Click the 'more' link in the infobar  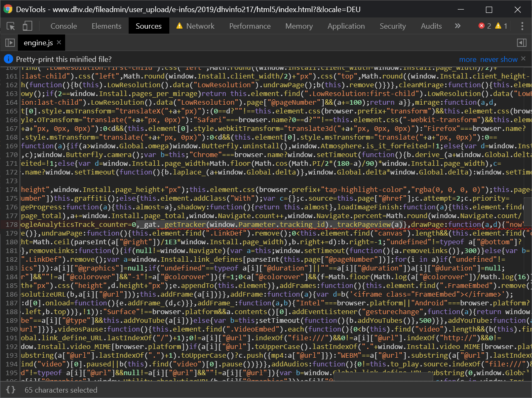tap(468, 59)
